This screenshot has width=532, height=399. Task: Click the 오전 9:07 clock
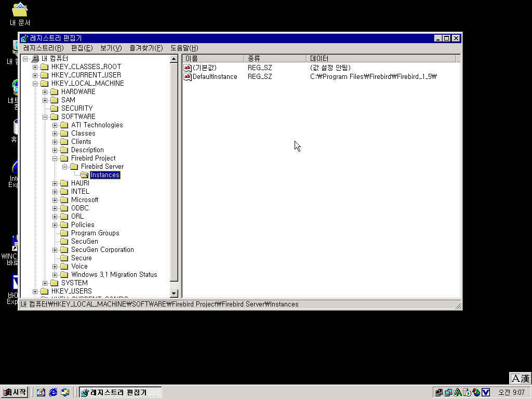(x=512, y=392)
